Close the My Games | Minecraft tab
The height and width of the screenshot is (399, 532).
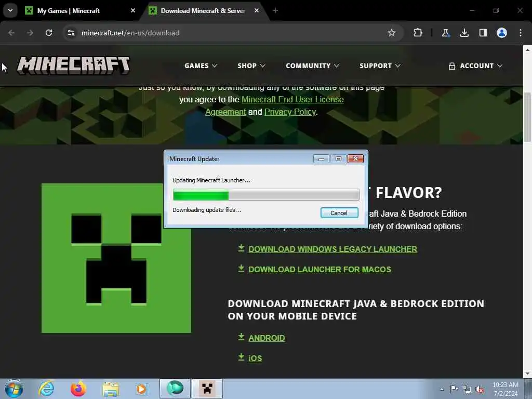click(x=133, y=10)
